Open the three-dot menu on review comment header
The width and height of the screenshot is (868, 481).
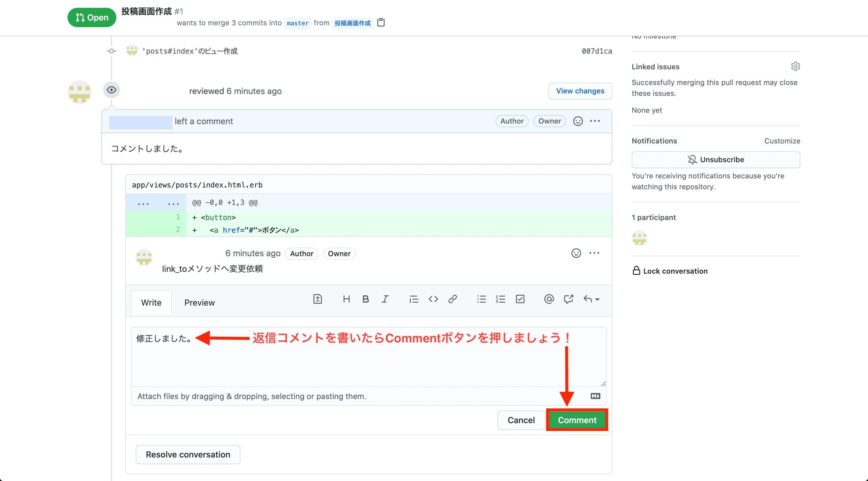click(595, 121)
